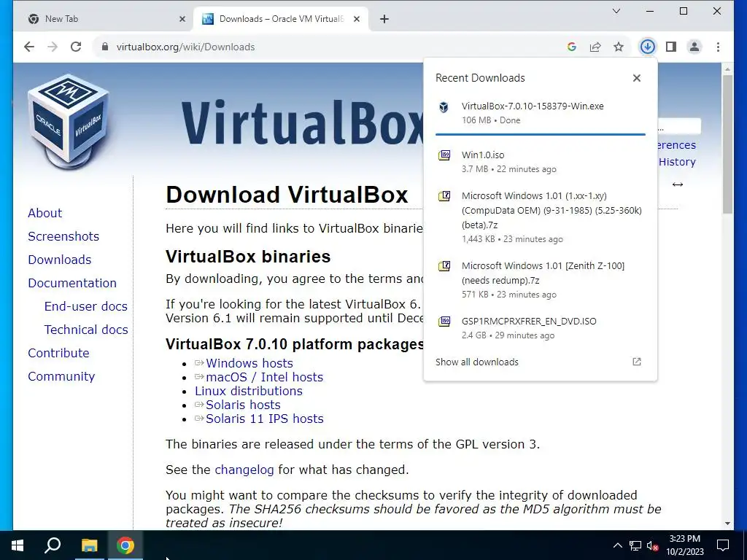Click the Linux distributions link

(x=249, y=391)
